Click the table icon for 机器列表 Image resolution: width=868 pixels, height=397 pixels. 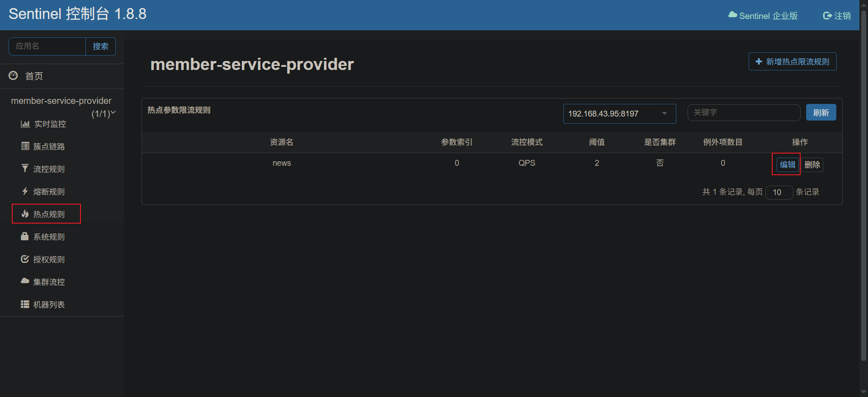[25, 304]
